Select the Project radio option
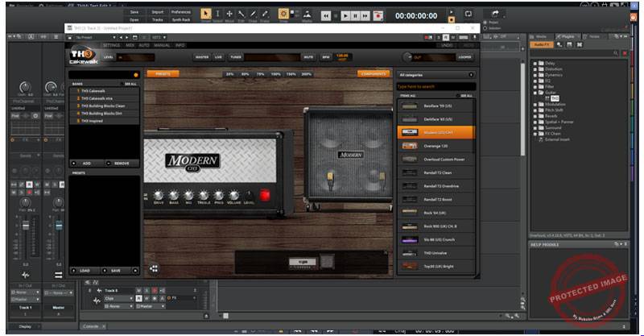The image size is (644, 336). tap(485, 23)
